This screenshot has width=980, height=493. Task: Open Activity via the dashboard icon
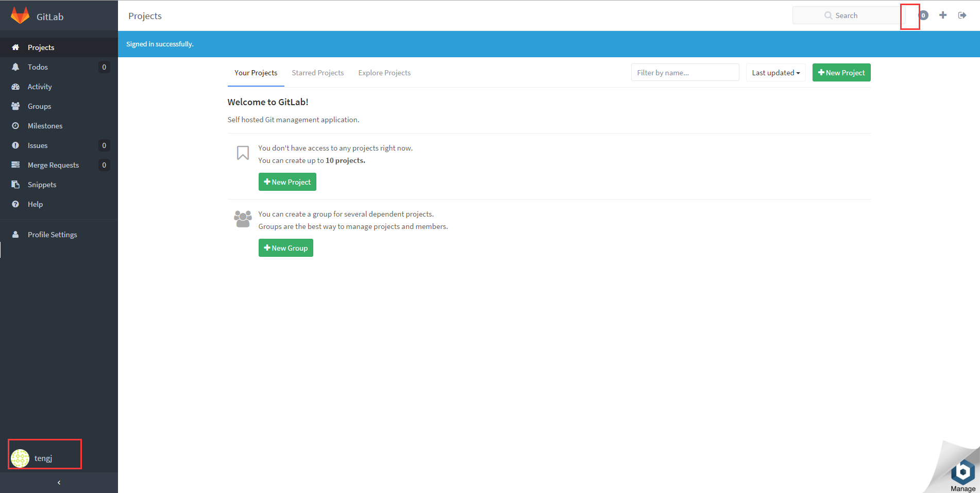pyautogui.click(x=15, y=87)
